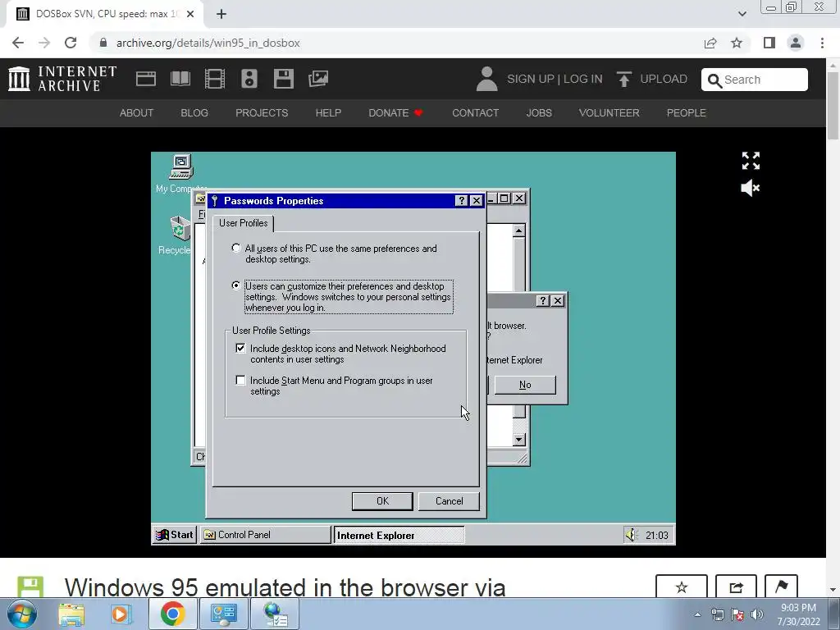
Task: Click Chrome's share page icon
Action: [x=710, y=43]
